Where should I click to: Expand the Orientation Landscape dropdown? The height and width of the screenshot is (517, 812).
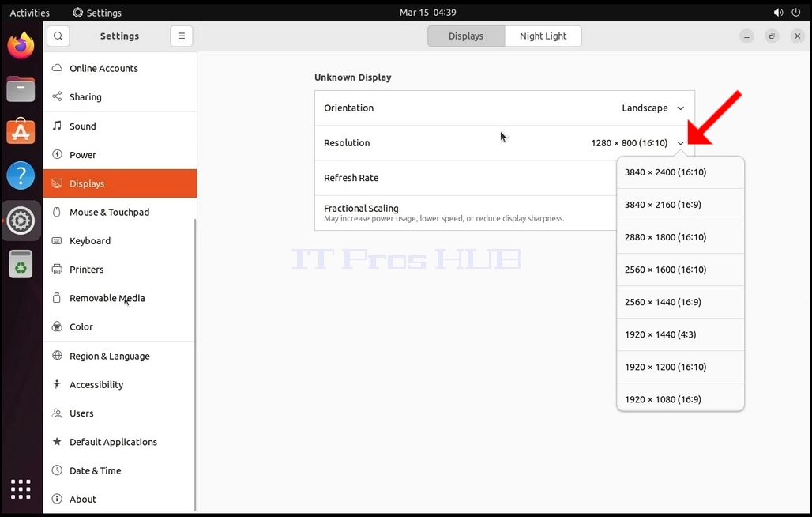tap(652, 108)
